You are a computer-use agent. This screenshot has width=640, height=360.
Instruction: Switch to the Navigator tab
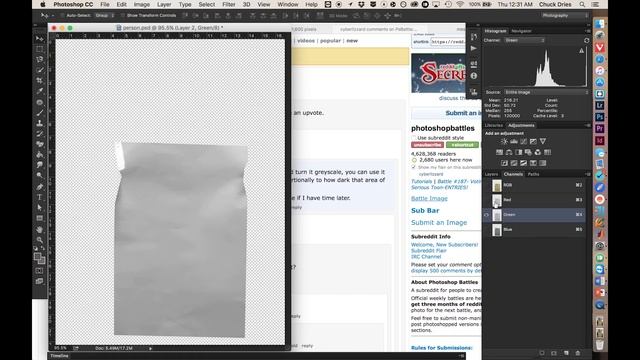[x=521, y=31]
